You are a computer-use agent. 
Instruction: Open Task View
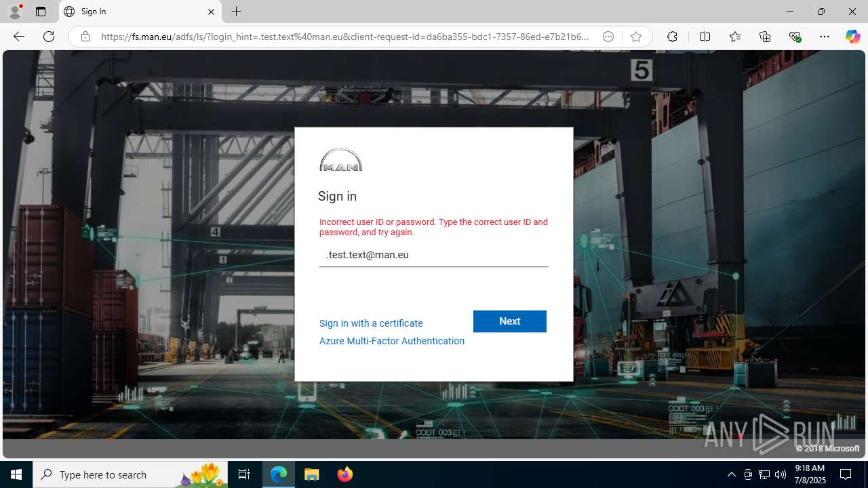[244, 474]
